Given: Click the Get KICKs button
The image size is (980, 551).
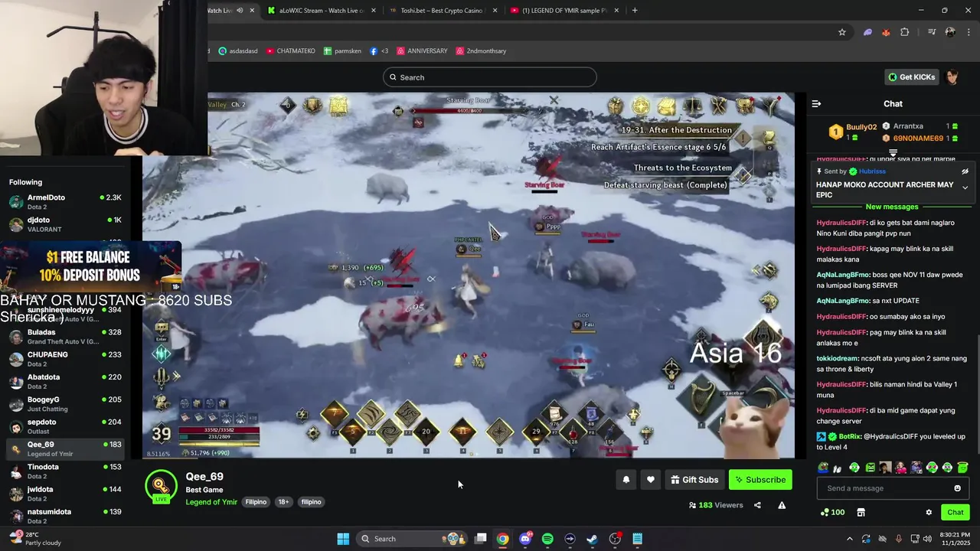Looking at the screenshot, I should coord(911,77).
